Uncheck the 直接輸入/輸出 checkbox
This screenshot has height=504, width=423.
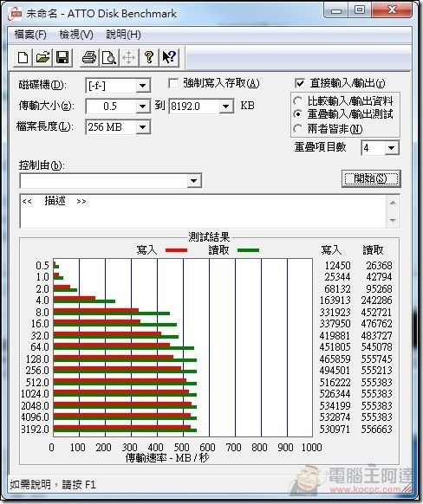[x=299, y=84]
